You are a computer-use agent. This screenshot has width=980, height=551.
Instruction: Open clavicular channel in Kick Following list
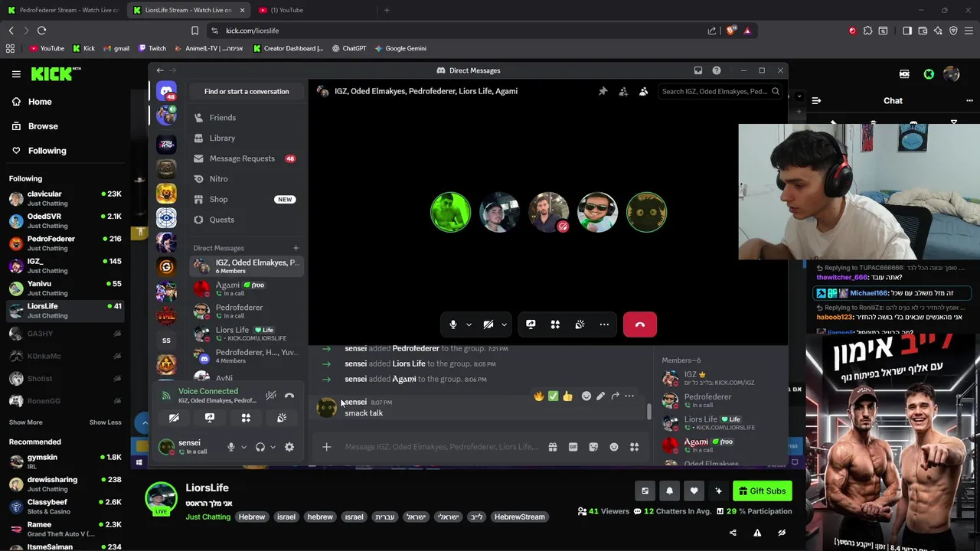tap(66, 198)
